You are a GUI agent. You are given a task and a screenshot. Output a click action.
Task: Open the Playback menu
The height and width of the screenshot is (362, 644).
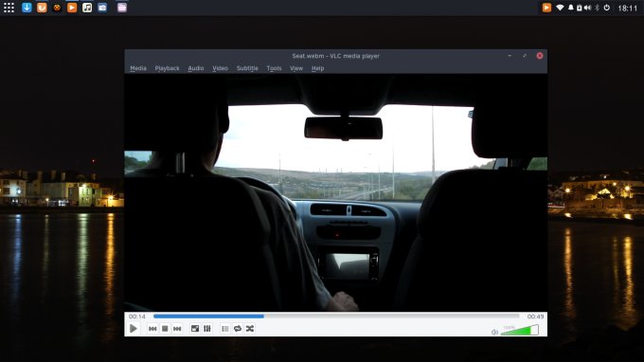pyautogui.click(x=167, y=68)
